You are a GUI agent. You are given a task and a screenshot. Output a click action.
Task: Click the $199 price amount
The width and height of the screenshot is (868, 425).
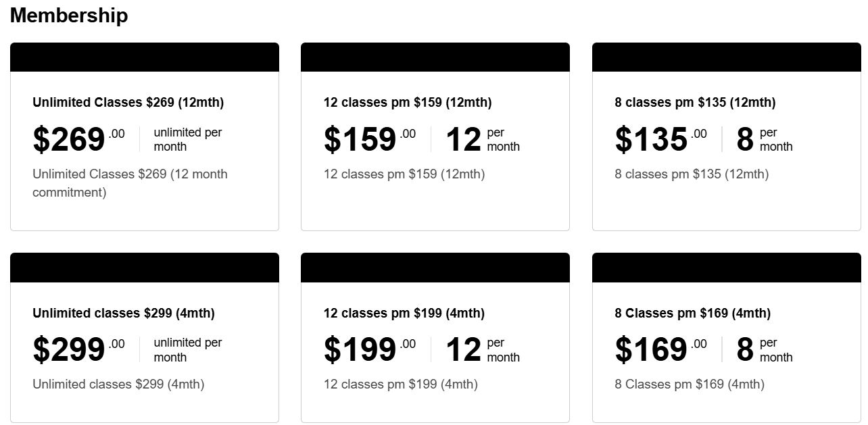[x=360, y=350]
